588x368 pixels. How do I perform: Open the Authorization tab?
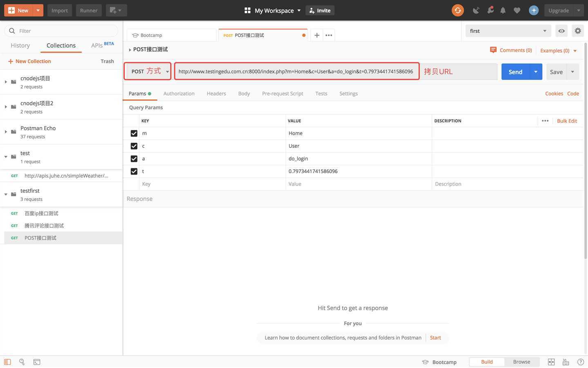[179, 94]
